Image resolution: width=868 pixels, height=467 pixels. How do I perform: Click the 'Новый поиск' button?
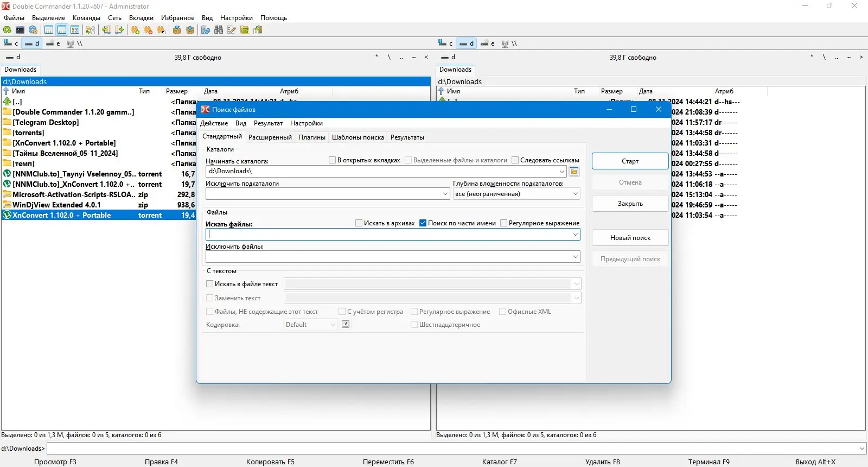[x=630, y=238]
